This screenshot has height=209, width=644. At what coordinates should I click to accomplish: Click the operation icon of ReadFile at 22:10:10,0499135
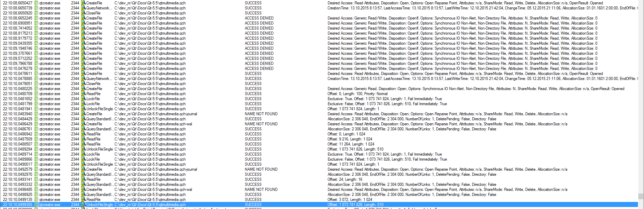[x=84, y=200]
